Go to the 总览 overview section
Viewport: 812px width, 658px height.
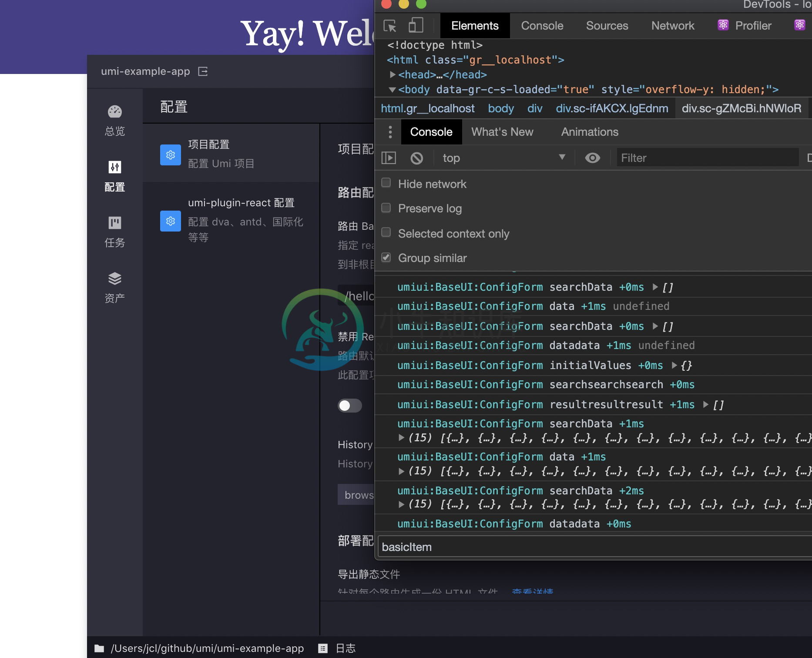[x=115, y=121]
